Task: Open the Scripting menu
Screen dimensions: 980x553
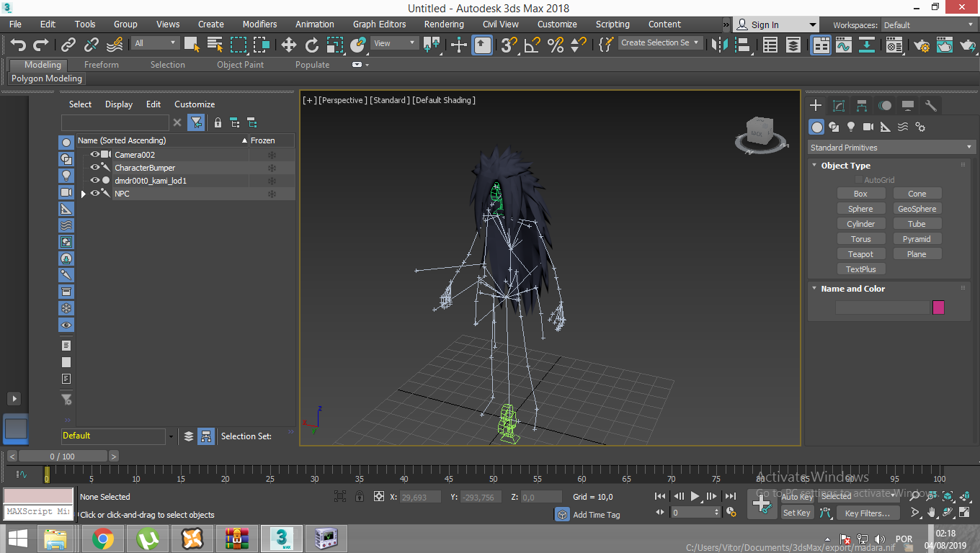Action: pyautogui.click(x=612, y=24)
